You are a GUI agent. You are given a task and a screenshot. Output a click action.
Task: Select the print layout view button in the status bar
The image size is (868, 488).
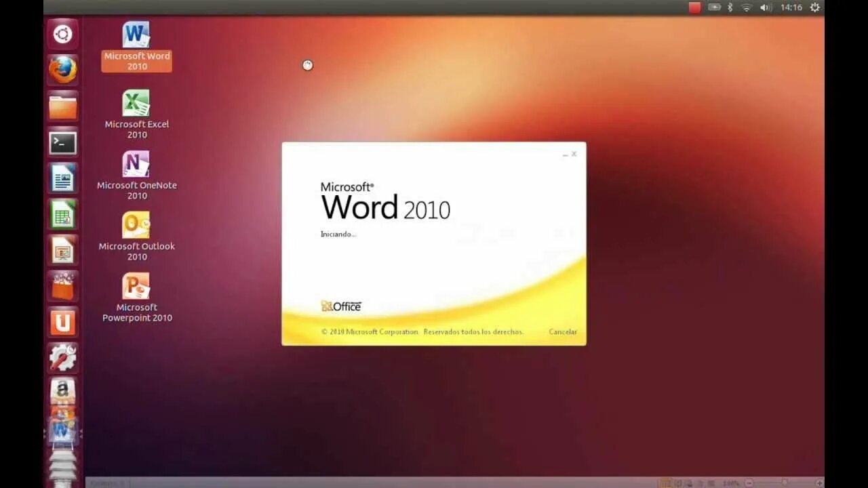(665, 483)
